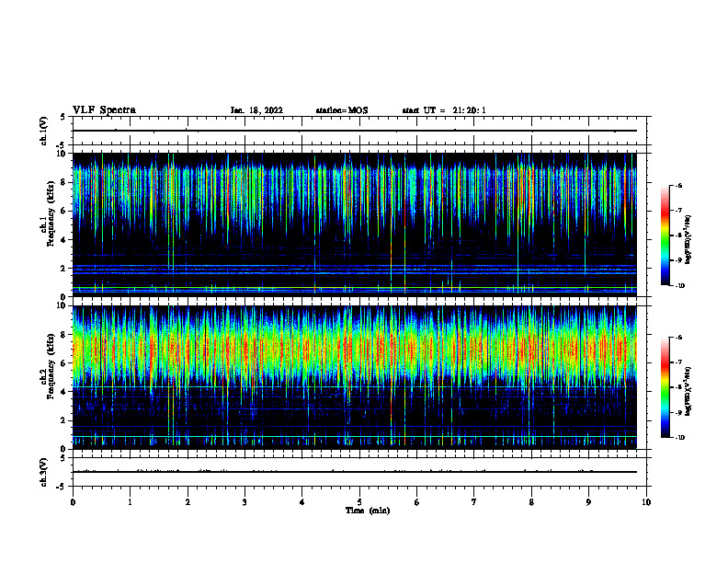
Task: Click the ch.1 spectrogram color scale bar
Action: [x=665, y=236]
